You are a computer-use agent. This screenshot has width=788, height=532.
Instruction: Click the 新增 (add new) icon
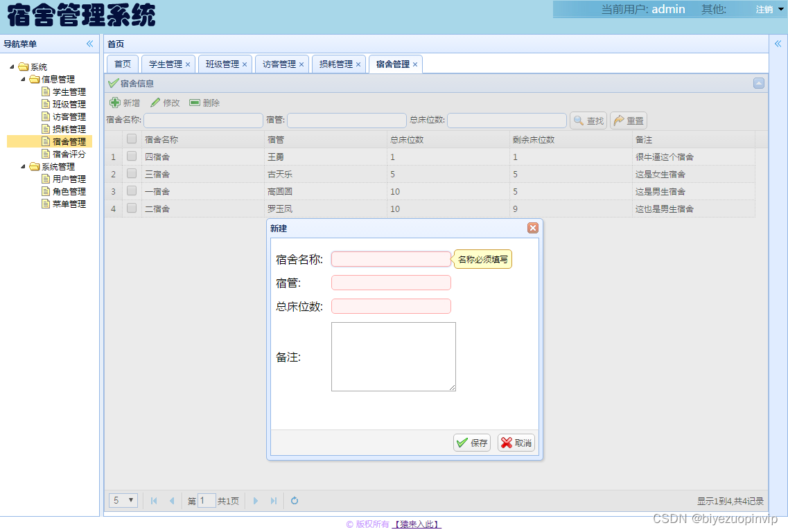coord(116,102)
